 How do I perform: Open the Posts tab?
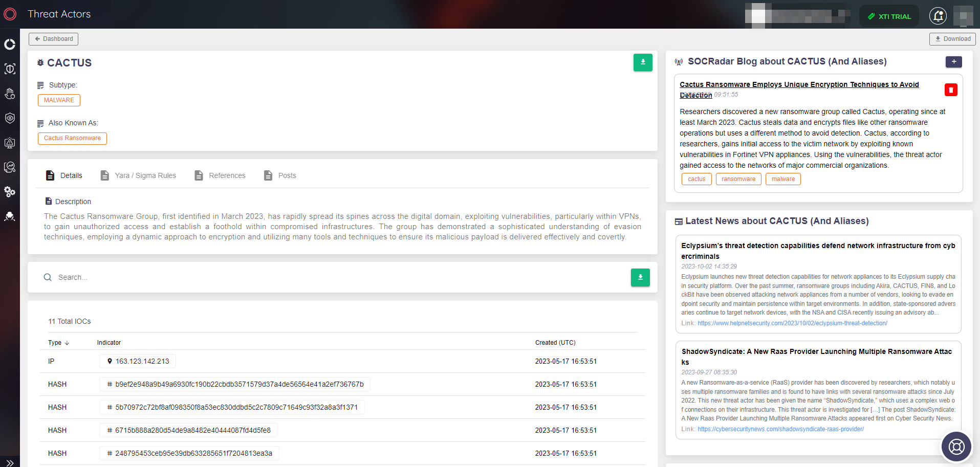point(280,175)
